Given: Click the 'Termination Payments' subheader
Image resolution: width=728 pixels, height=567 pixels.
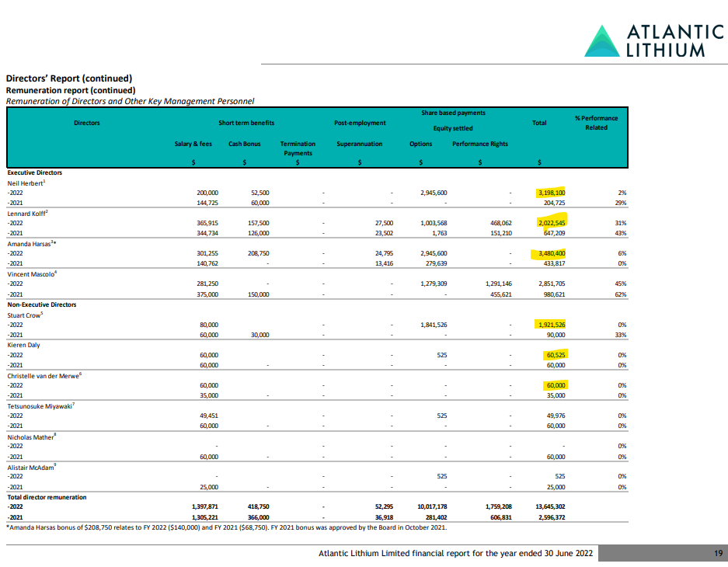Looking at the screenshot, I should point(298,148).
